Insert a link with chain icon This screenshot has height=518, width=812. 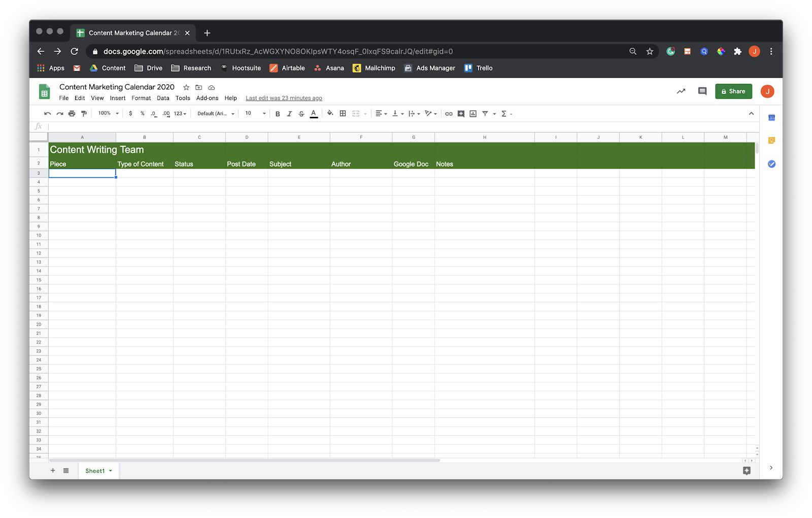(449, 114)
